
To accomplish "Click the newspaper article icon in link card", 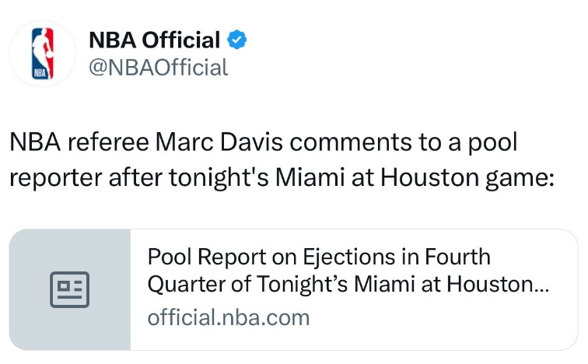I will (x=70, y=289).
